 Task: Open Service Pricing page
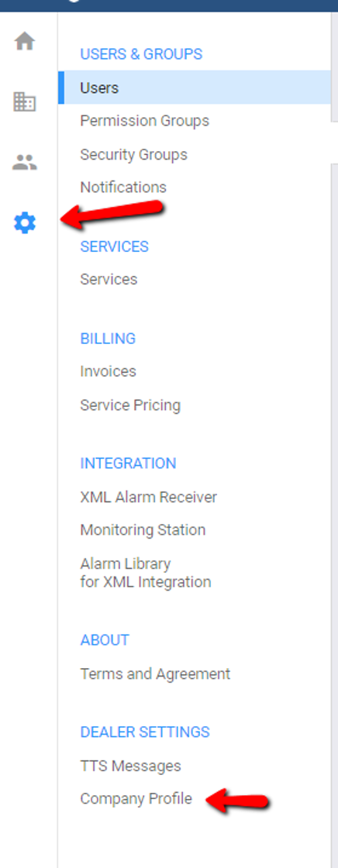click(130, 405)
